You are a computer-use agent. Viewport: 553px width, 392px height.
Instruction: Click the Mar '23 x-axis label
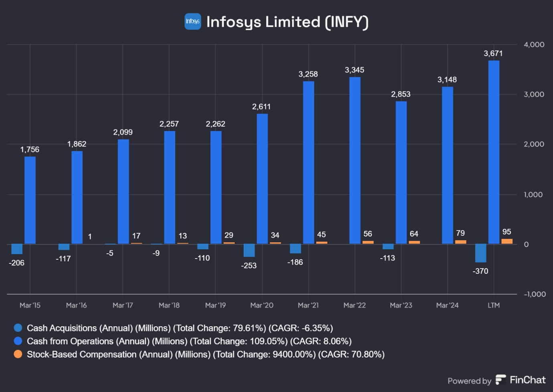click(401, 305)
